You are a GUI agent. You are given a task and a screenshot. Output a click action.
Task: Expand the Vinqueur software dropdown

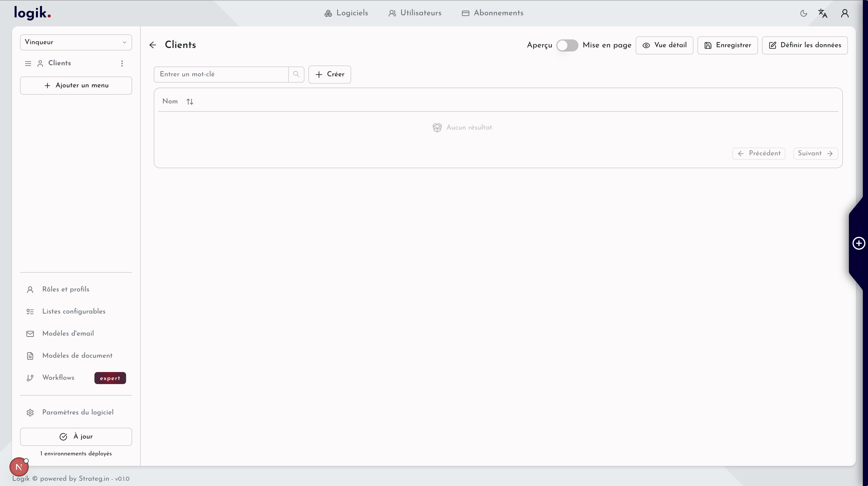pyautogui.click(x=76, y=42)
